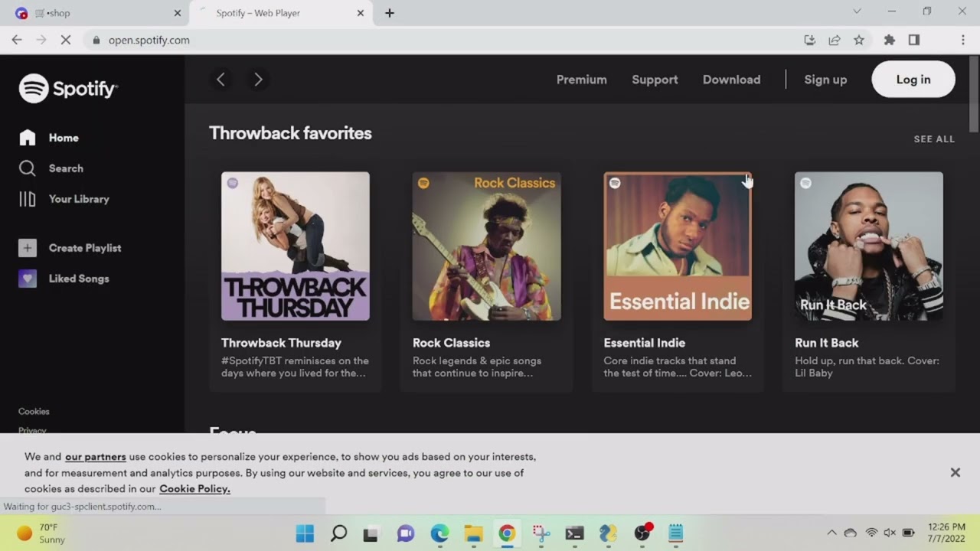Open File Explorer from taskbar
The image size is (980, 551).
tap(473, 533)
